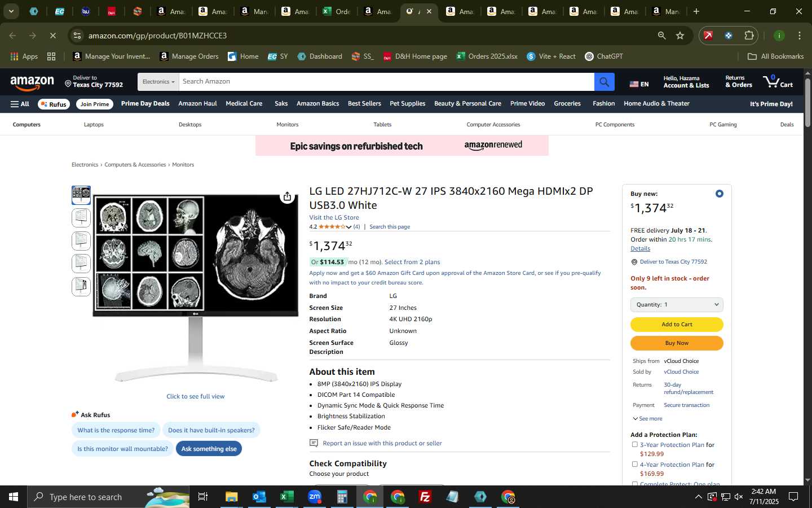Screen dimensions: 812x508
Task: Click Rufus button
Action: click(x=54, y=104)
